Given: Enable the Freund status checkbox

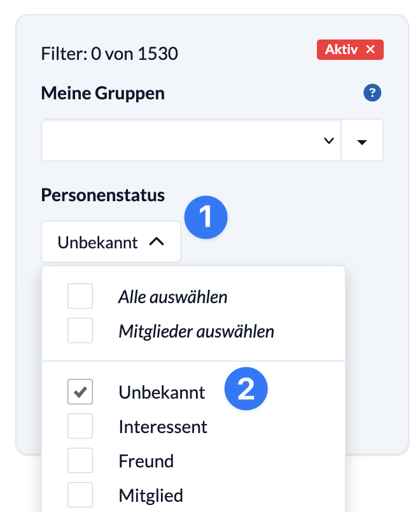Looking at the screenshot, I should [x=80, y=460].
